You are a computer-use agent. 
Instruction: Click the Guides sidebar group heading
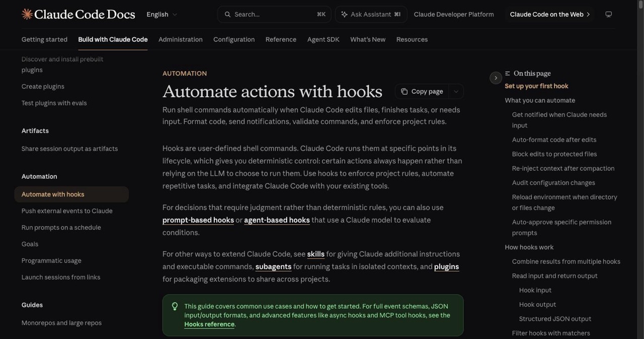pos(32,305)
